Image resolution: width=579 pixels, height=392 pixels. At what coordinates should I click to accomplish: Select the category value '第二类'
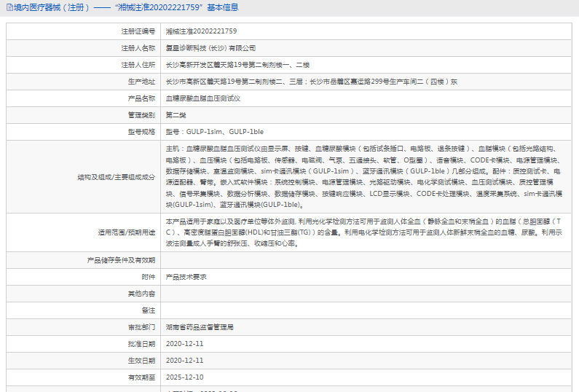[x=176, y=115]
